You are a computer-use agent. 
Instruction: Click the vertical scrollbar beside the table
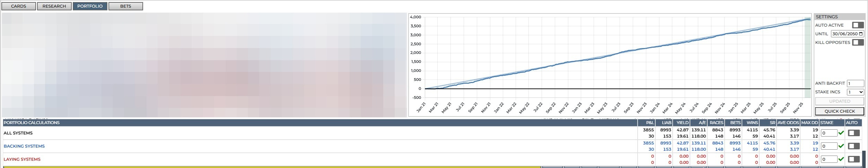coord(864,159)
